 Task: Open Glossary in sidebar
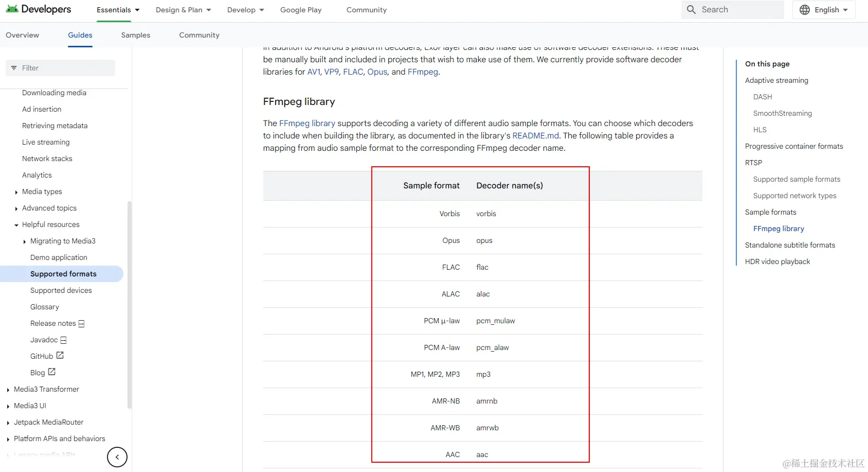[45, 307]
